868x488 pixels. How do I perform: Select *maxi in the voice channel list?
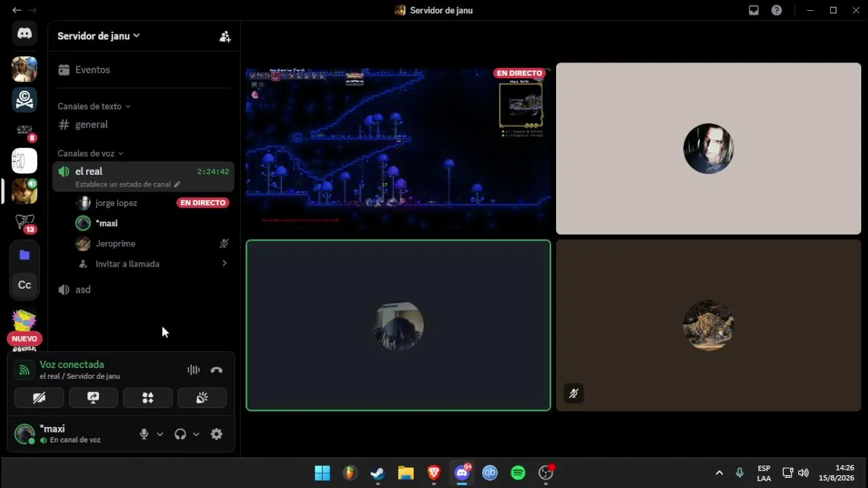[x=153, y=223]
